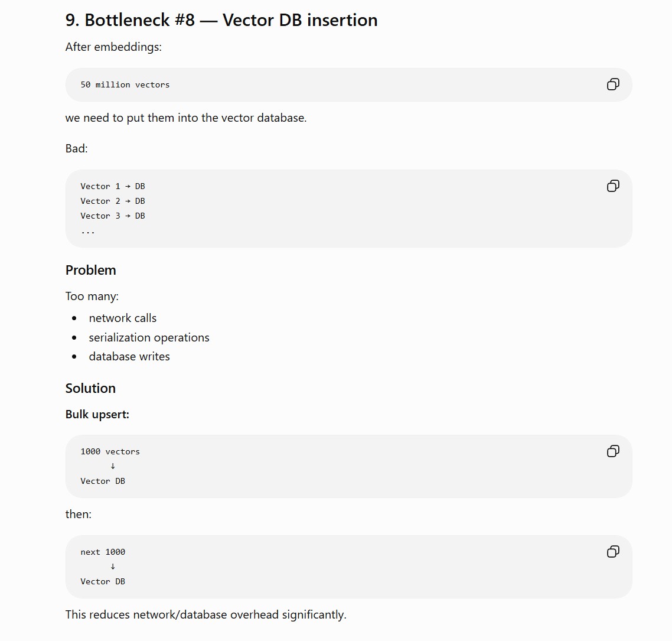This screenshot has height=641, width=672.
Task: Click the 'Vector 3 → DB' code line
Action: click(x=113, y=216)
